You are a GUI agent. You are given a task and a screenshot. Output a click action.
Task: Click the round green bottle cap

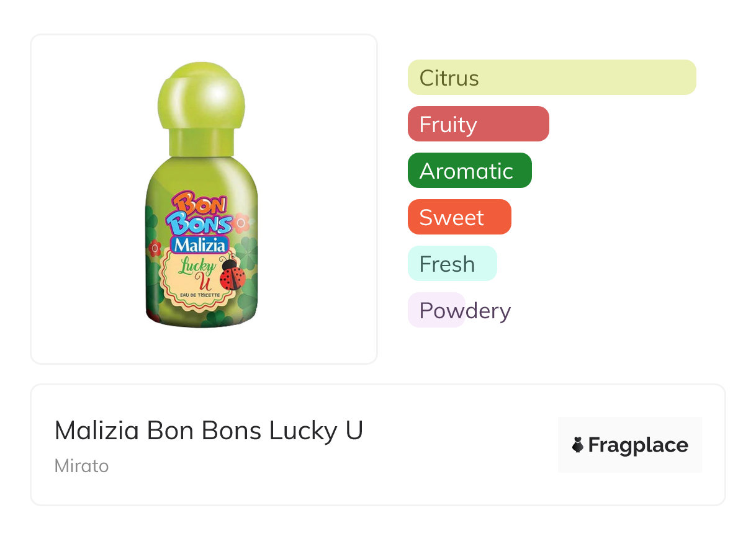[201, 95]
